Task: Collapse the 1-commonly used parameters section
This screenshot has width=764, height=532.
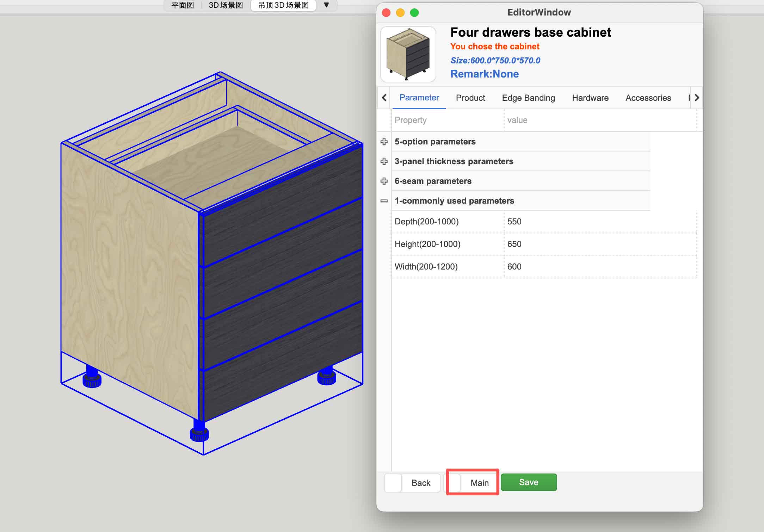Action: pyautogui.click(x=384, y=201)
